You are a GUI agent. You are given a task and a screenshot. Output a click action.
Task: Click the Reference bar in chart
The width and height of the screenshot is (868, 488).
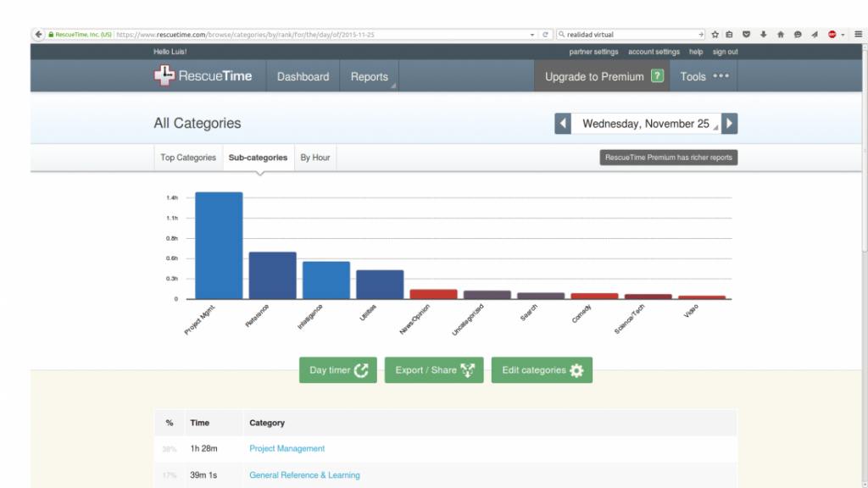pos(272,275)
